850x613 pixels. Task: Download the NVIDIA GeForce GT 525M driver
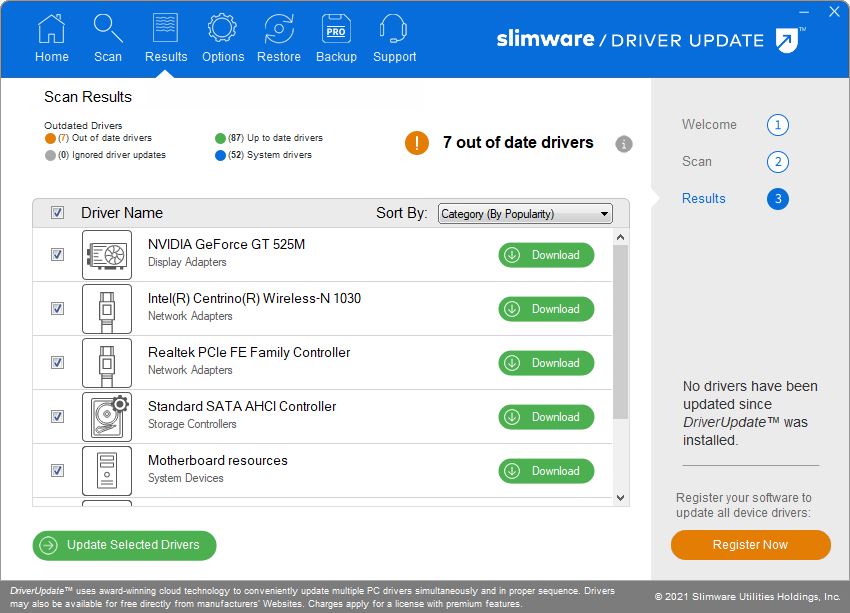(x=546, y=255)
